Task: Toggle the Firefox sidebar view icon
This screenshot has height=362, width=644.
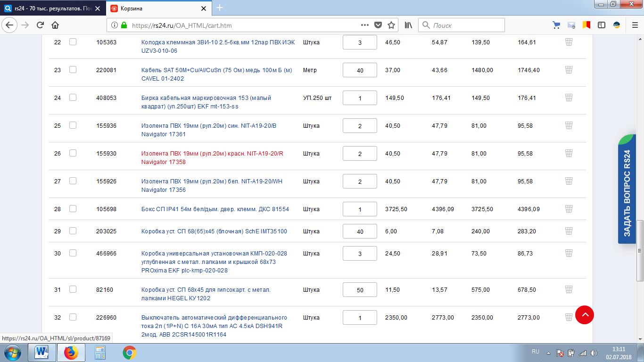Action: click(601, 25)
